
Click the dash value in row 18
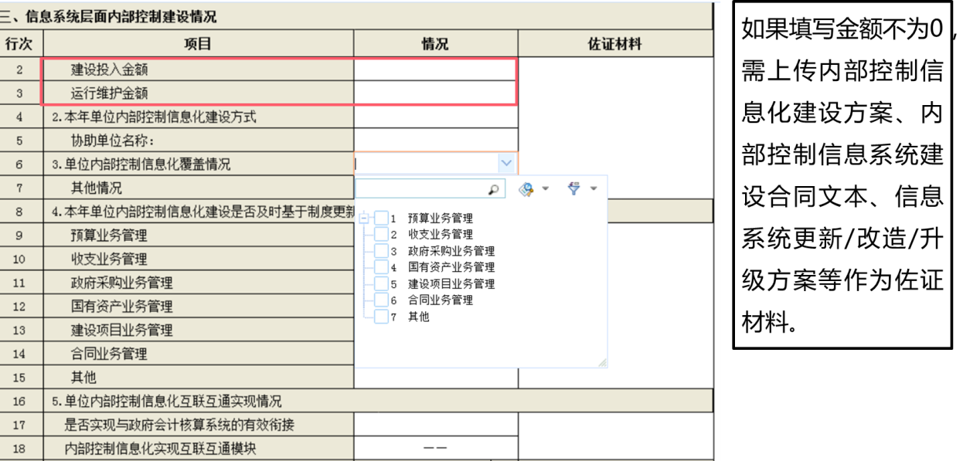coord(435,448)
